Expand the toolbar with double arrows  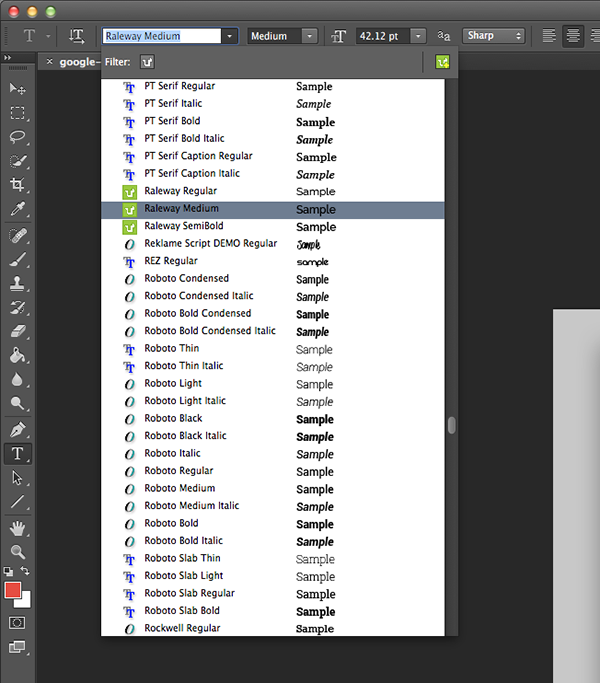[x=7, y=57]
